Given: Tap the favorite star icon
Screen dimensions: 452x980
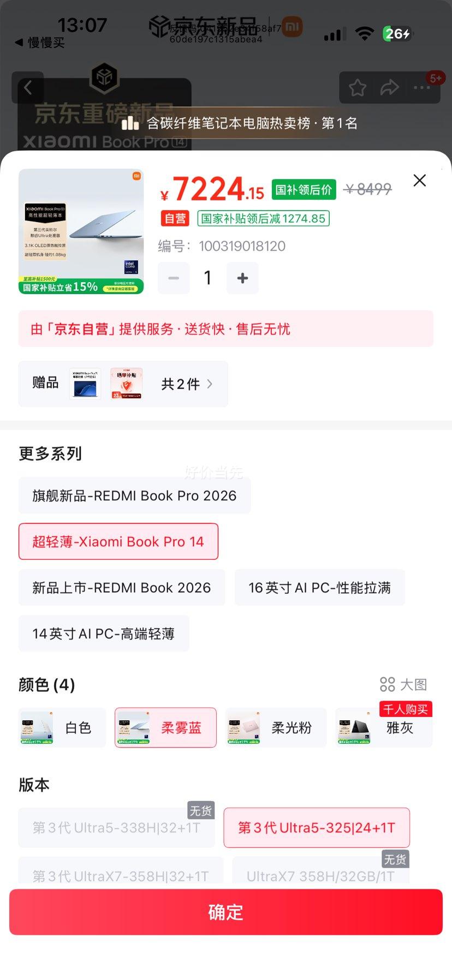Looking at the screenshot, I should pos(358,87).
